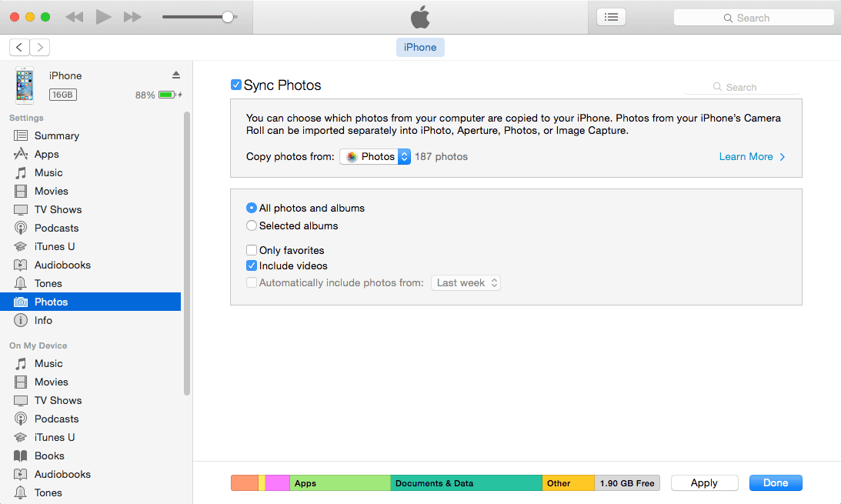Click the eject iPhone icon
The height and width of the screenshot is (504, 841).
pyautogui.click(x=175, y=75)
